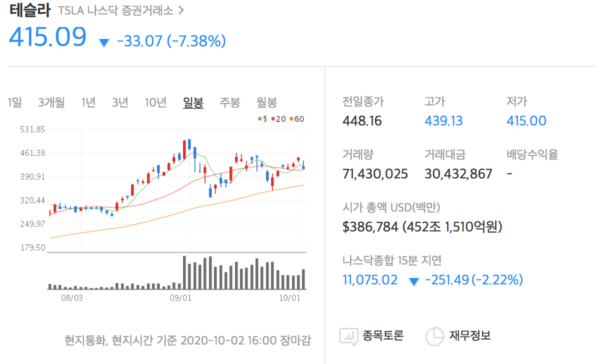The image size is (610, 364).
Task: Click the 시가 총액 USD(백만) label
Action: [x=391, y=207]
